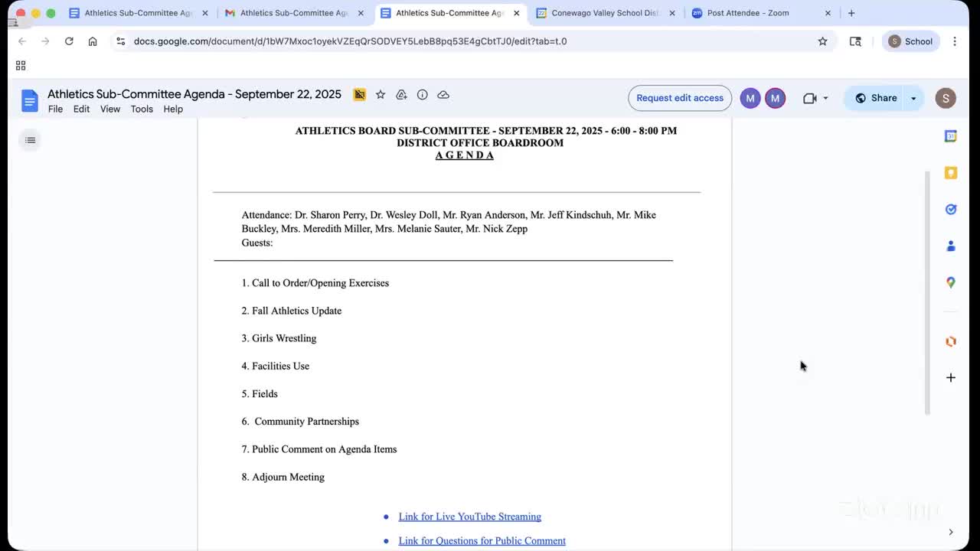Click the Share button
The height and width of the screenshot is (551, 980).
876,98
